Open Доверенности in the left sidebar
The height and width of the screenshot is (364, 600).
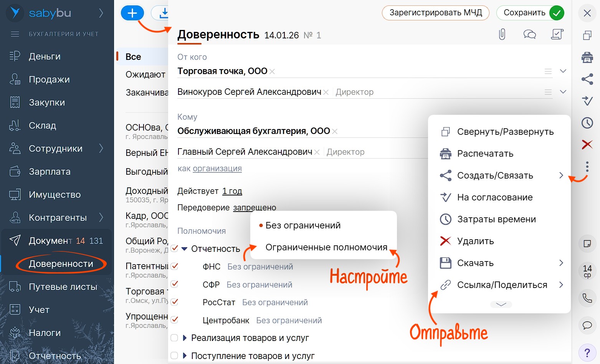(61, 264)
